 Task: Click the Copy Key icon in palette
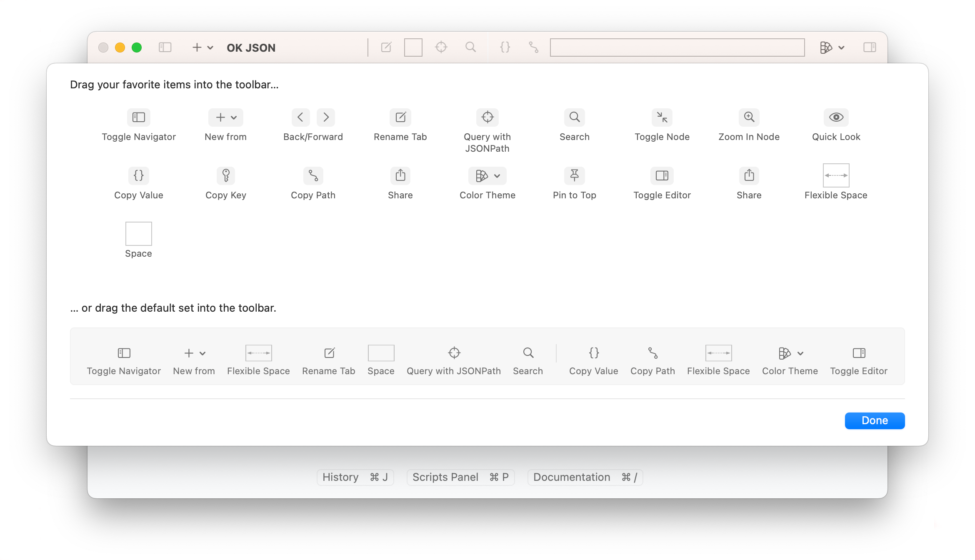click(x=226, y=175)
